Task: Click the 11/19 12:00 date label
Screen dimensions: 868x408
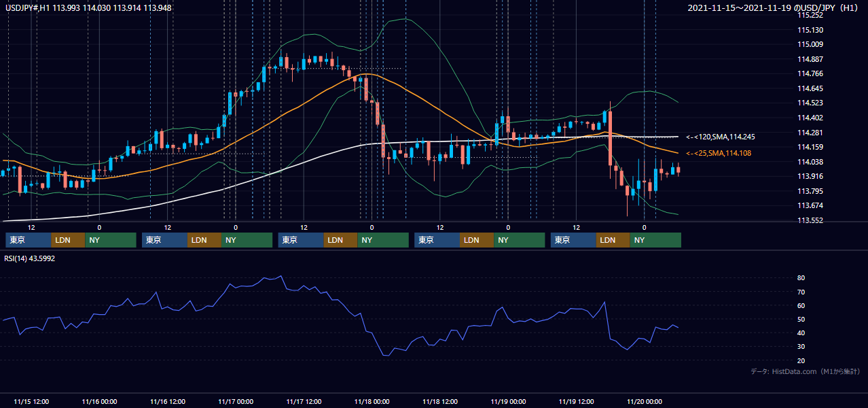Action: point(577,402)
